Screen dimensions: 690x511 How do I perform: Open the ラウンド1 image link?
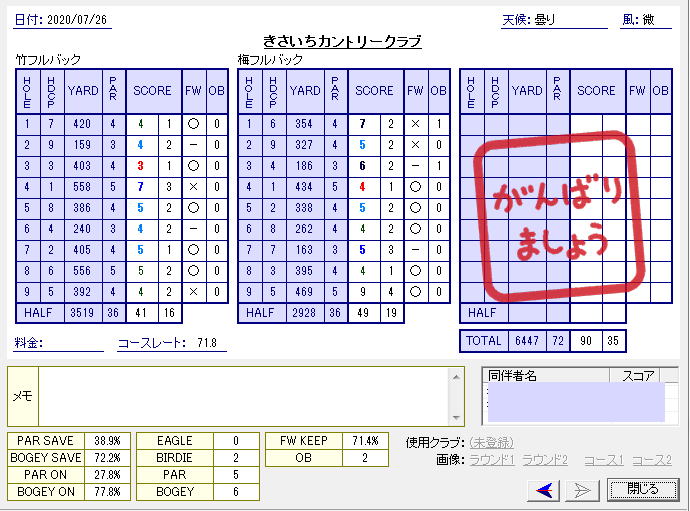click(x=492, y=460)
